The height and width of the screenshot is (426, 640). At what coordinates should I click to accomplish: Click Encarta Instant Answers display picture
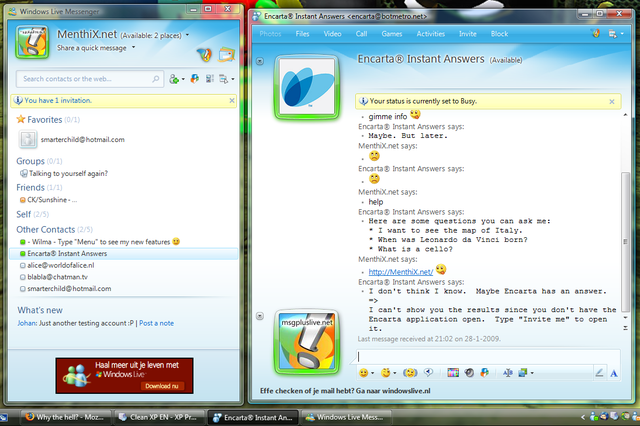tap(307, 87)
